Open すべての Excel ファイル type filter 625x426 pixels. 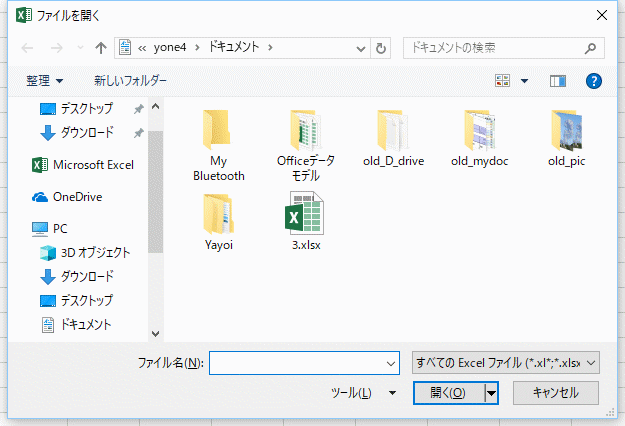[x=505, y=363]
